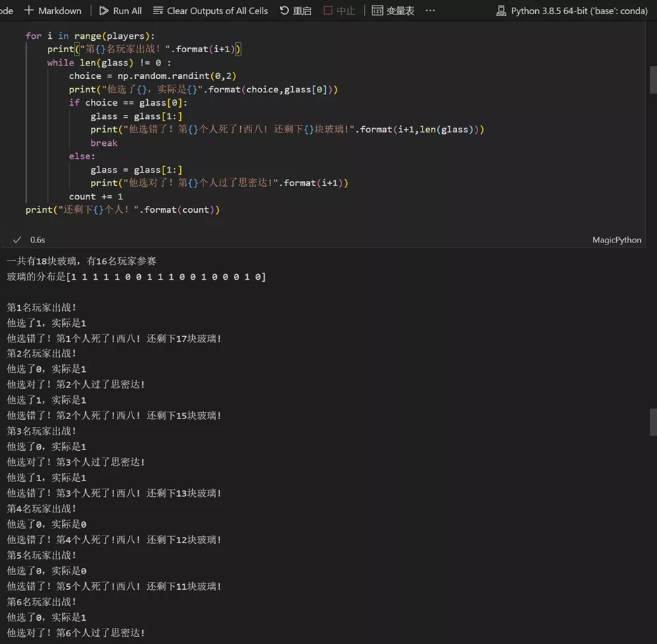Click output '第2名玩家出战!'

(x=42, y=354)
